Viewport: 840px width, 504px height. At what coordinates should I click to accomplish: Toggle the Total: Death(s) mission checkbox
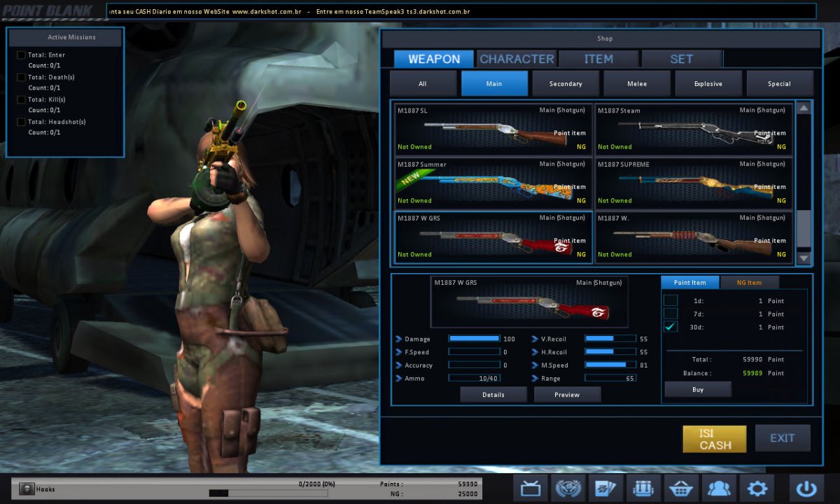tap(21, 77)
